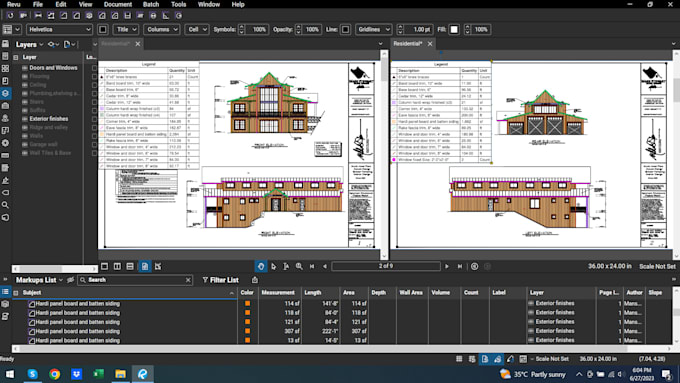680x383 pixels.
Task: Jump to the last page
Action: [x=460, y=266]
